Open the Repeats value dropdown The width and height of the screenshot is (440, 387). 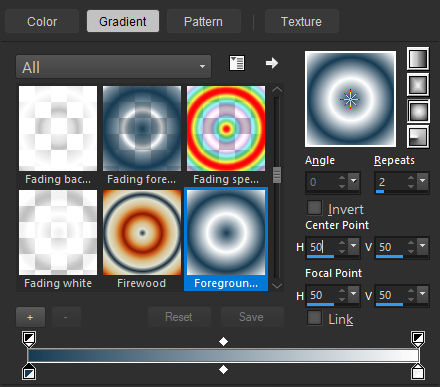click(423, 182)
